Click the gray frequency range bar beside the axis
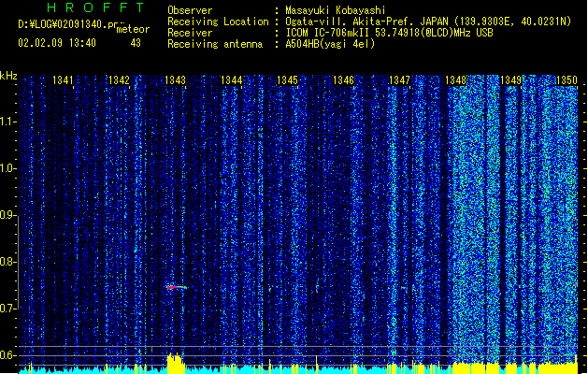 pyautogui.click(x=18, y=262)
